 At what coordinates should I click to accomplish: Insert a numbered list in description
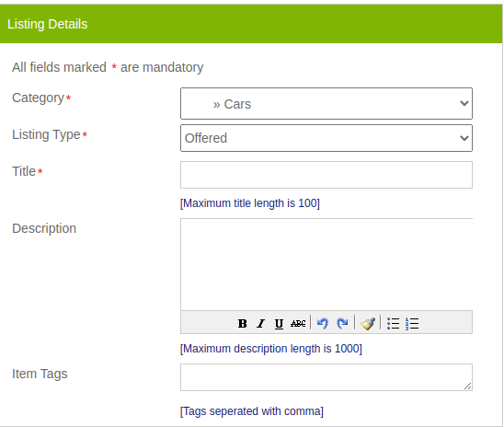pos(412,323)
